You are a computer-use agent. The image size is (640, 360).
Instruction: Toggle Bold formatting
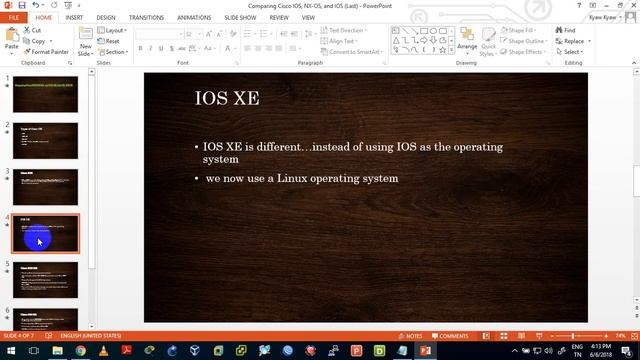140,48
